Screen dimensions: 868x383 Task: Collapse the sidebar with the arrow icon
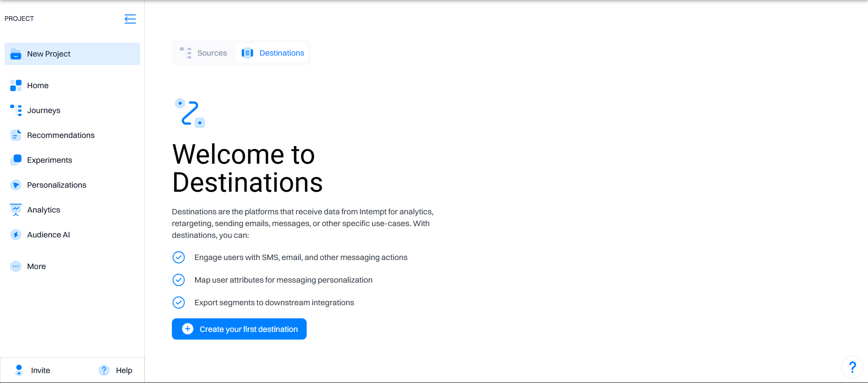tap(130, 19)
